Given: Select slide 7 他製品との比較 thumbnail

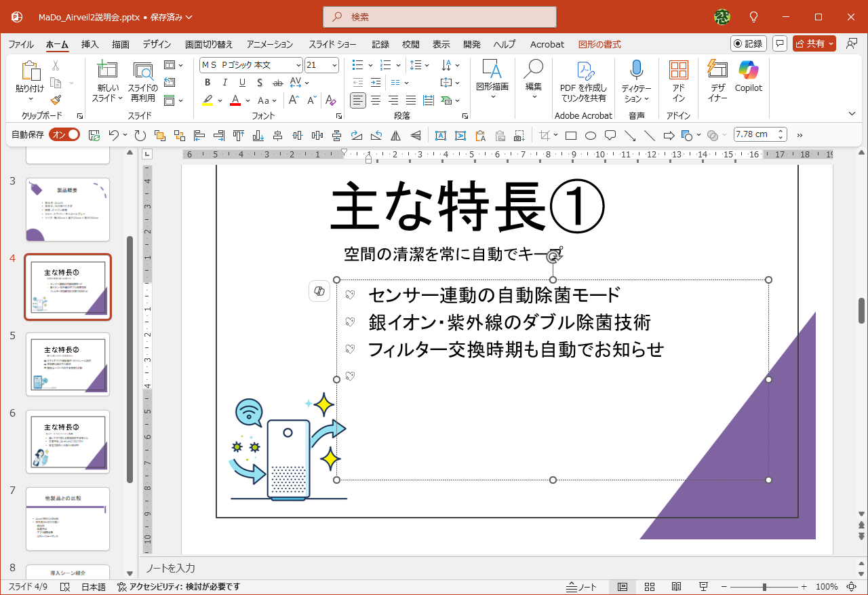Looking at the screenshot, I should tap(67, 520).
